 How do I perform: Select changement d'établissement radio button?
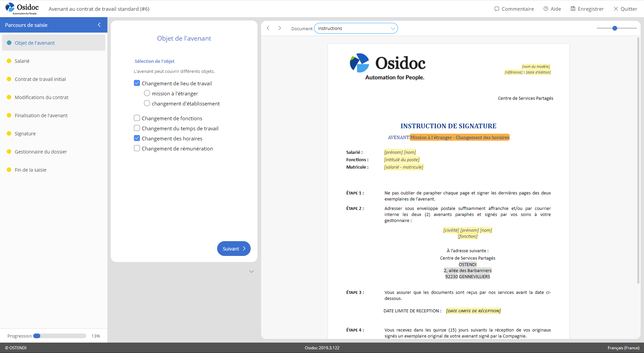[x=147, y=103]
